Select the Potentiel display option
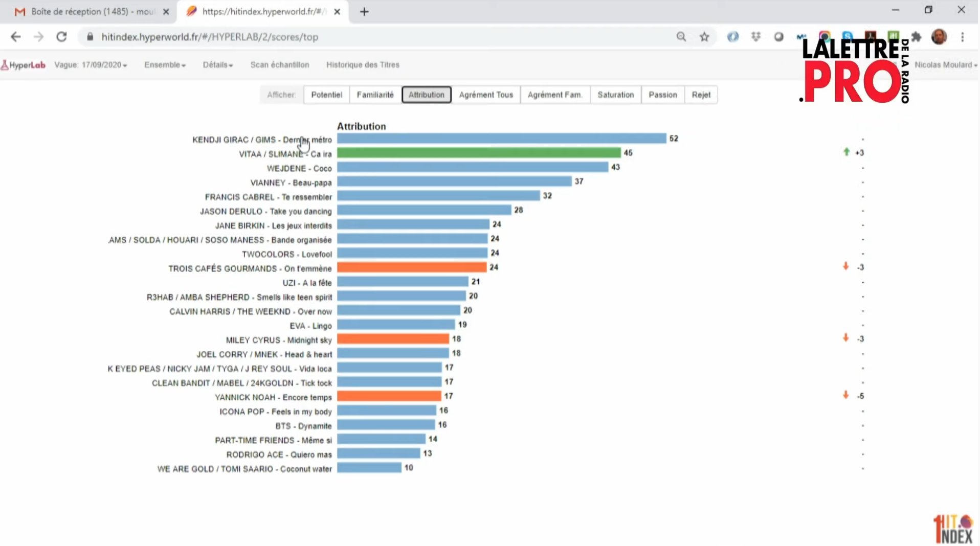The height and width of the screenshot is (546, 980). [326, 95]
